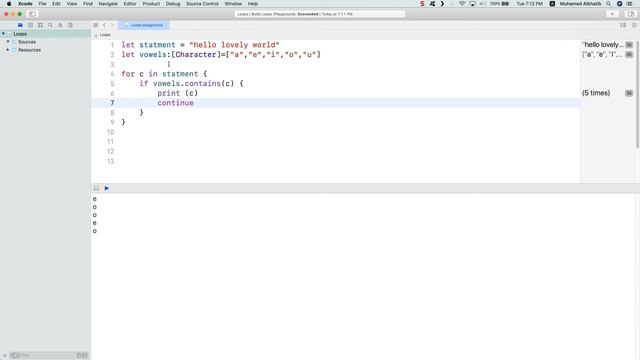Click the navigator add plus button
This screenshot has height=360, width=640.
(x=4, y=356)
